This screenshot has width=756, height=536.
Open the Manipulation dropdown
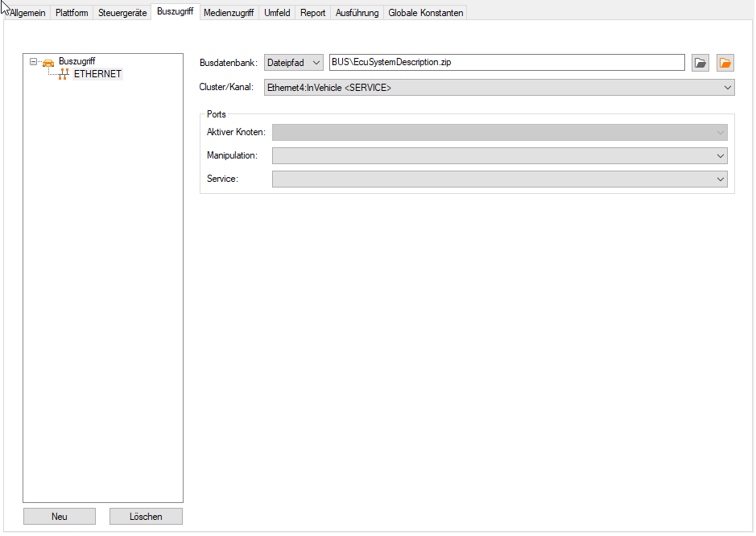coord(499,155)
